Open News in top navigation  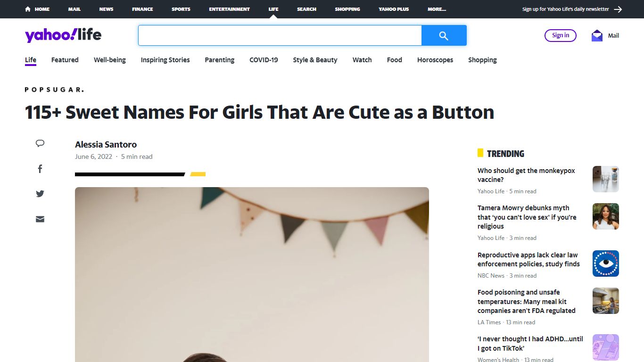(x=106, y=9)
